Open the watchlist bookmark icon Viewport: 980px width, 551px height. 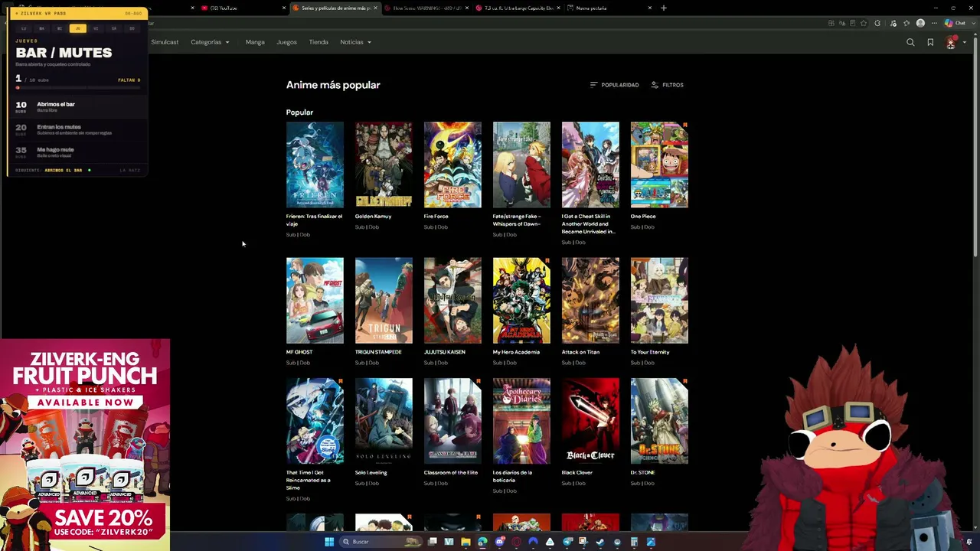tap(930, 42)
